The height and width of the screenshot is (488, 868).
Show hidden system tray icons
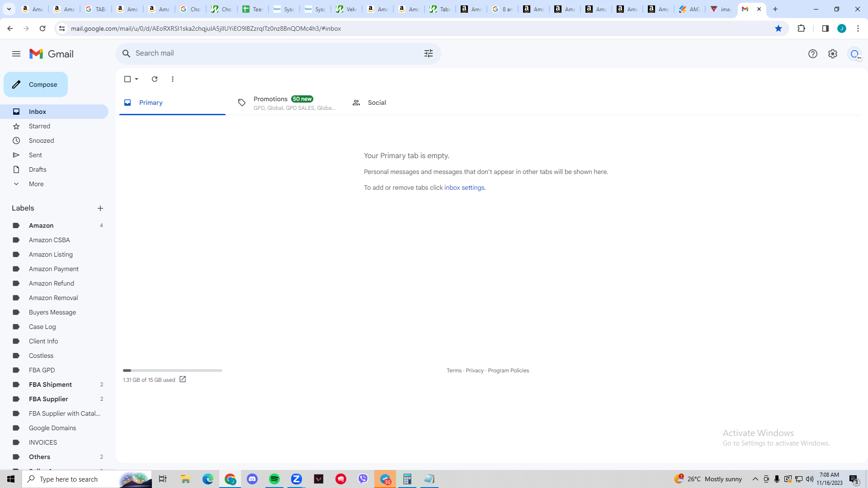[x=755, y=479]
